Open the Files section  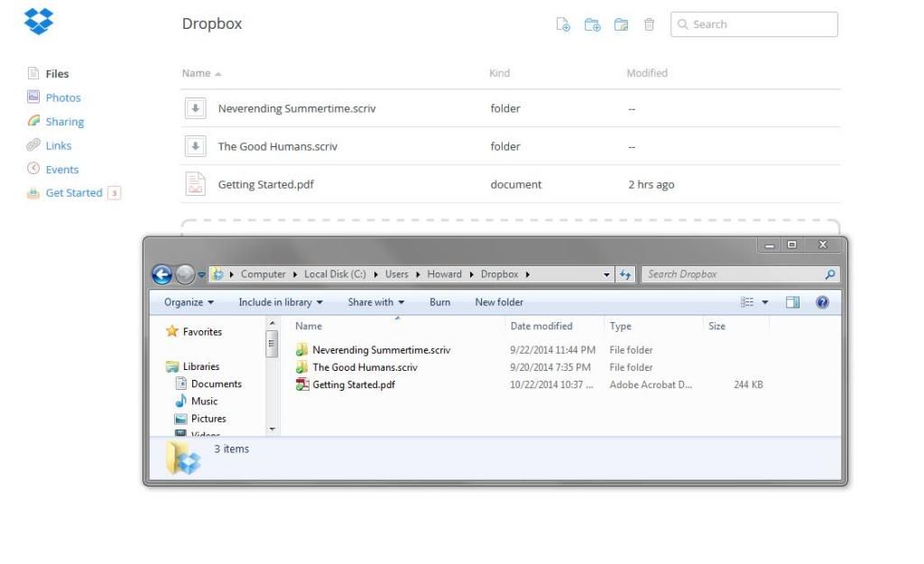pyautogui.click(x=57, y=74)
